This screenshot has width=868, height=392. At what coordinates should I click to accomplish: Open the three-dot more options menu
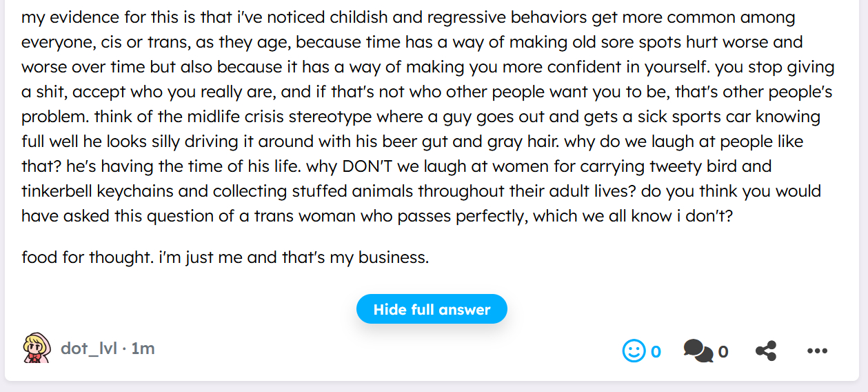[x=817, y=351]
